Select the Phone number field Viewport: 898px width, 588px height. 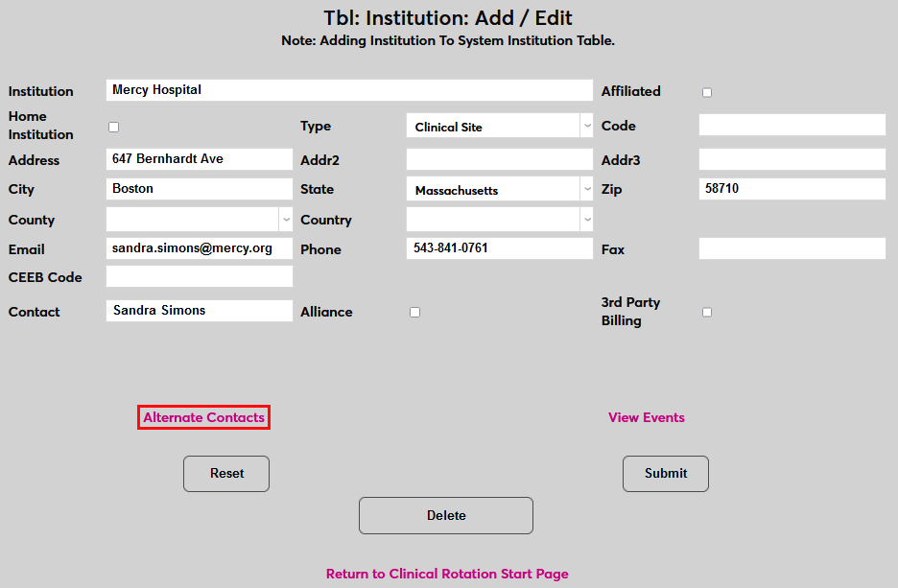tap(499, 248)
